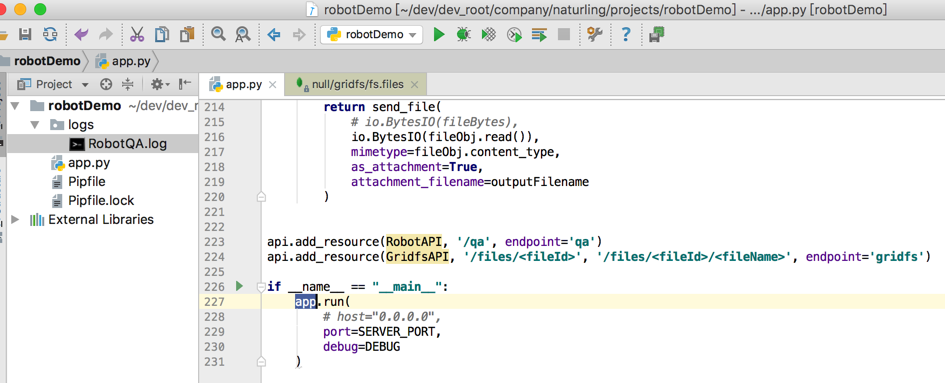The width and height of the screenshot is (945, 383).
Task: Collapse the robotDemo root folder arrow
Action: click(15, 106)
